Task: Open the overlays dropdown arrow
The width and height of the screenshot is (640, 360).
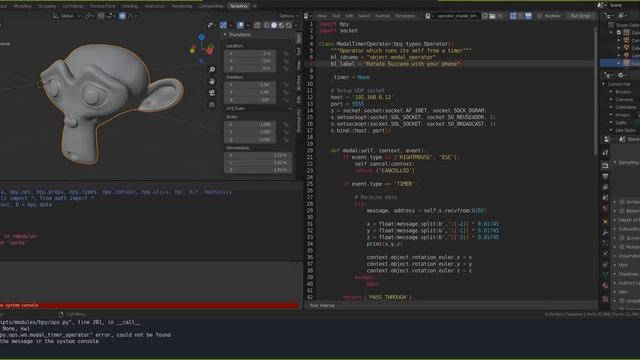Action: (247, 25)
